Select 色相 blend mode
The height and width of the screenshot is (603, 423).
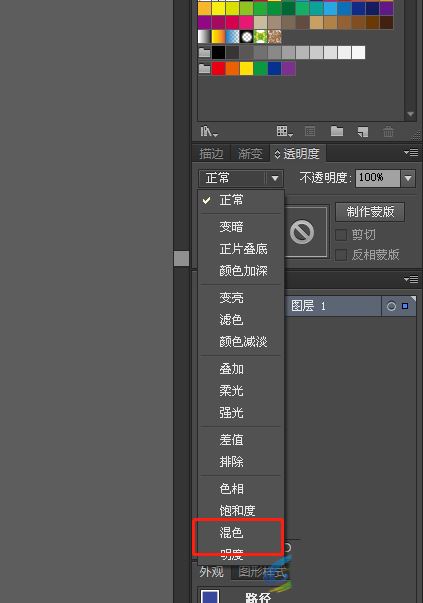[241, 488]
